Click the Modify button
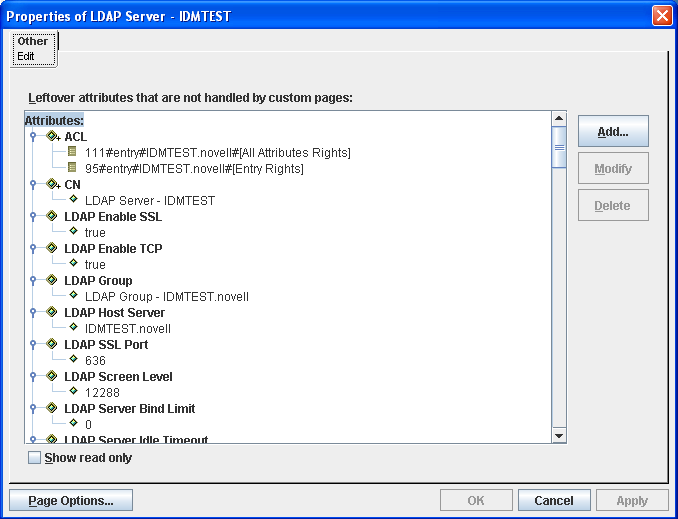The width and height of the screenshot is (678, 519). (613, 168)
